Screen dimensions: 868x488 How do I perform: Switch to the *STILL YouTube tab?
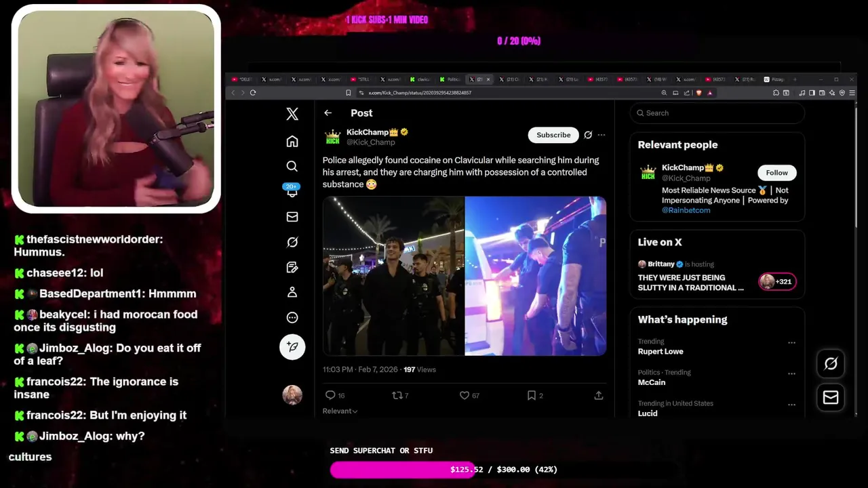361,79
